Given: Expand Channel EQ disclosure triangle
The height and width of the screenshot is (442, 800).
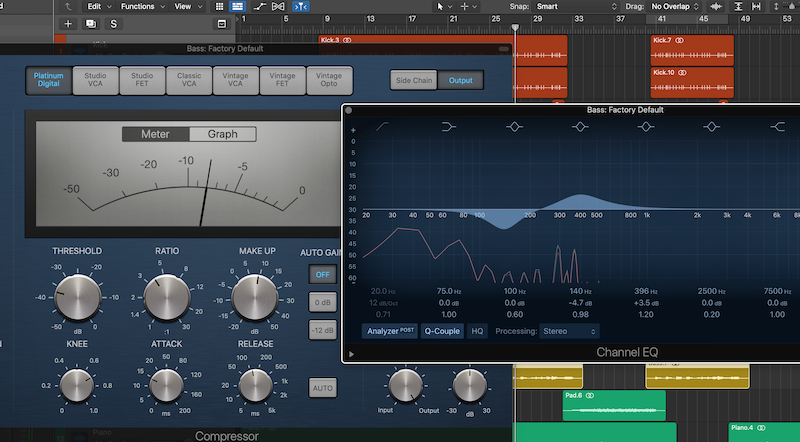Looking at the screenshot, I should click(x=351, y=354).
